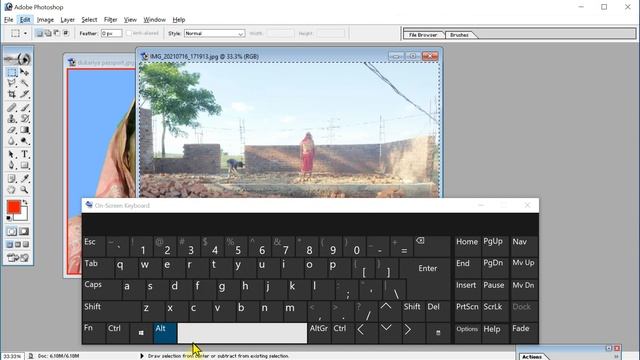Click the Windows logo key on keyboard

point(141,333)
